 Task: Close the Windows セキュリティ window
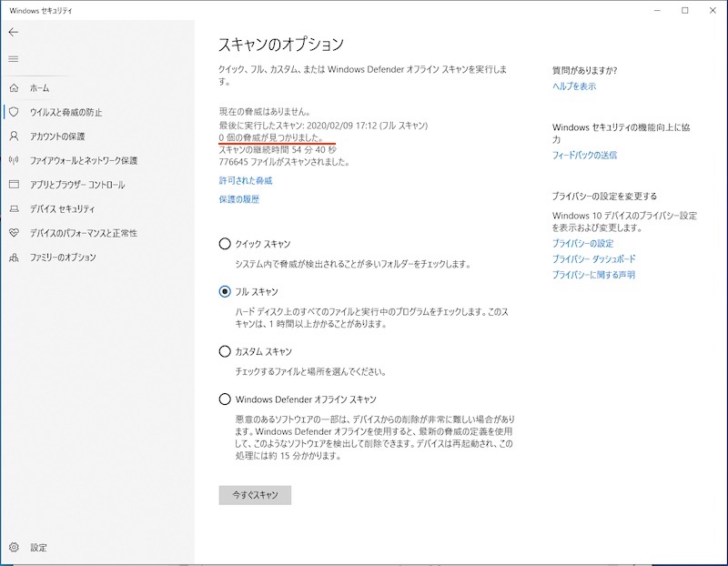713,10
